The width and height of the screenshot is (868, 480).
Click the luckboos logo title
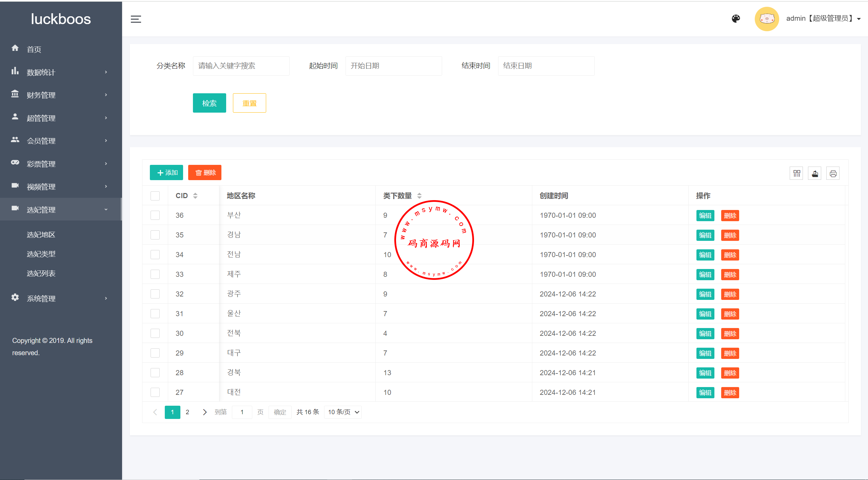[x=61, y=19]
